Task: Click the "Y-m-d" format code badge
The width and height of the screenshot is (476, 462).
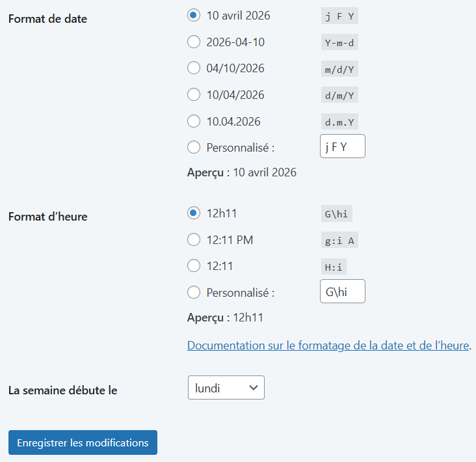Action: [340, 43]
